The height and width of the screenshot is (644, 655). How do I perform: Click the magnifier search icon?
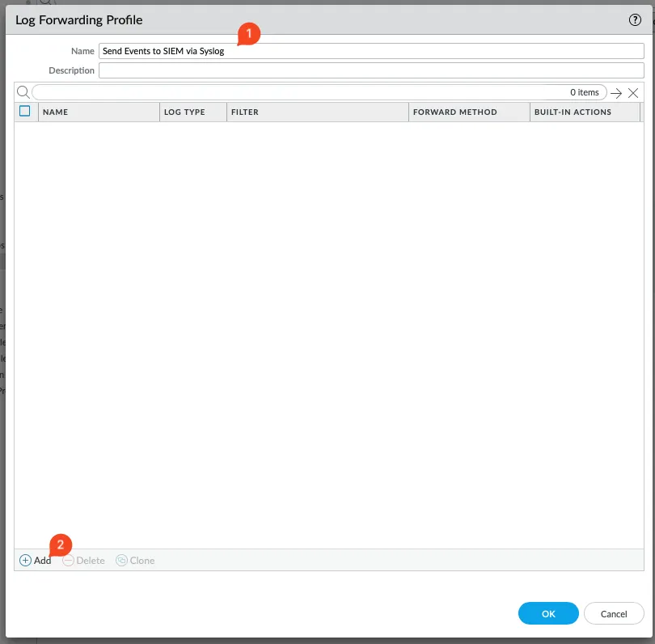(23, 92)
